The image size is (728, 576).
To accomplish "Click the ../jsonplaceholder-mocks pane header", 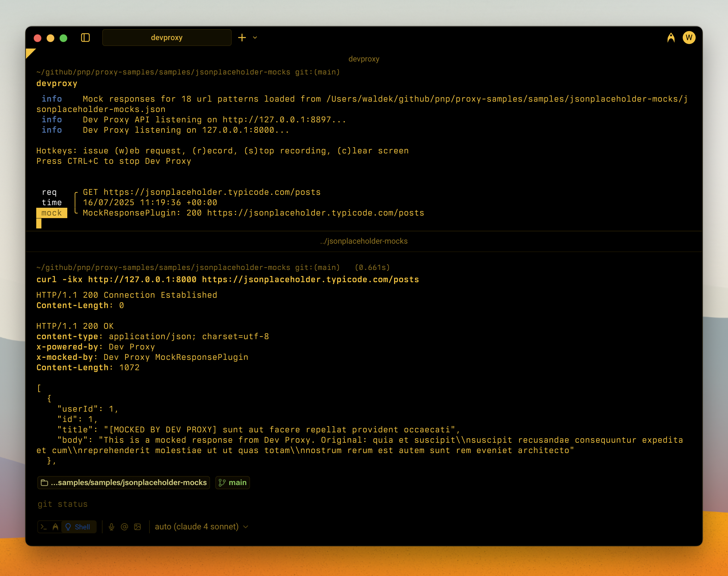I will (x=363, y=241).
